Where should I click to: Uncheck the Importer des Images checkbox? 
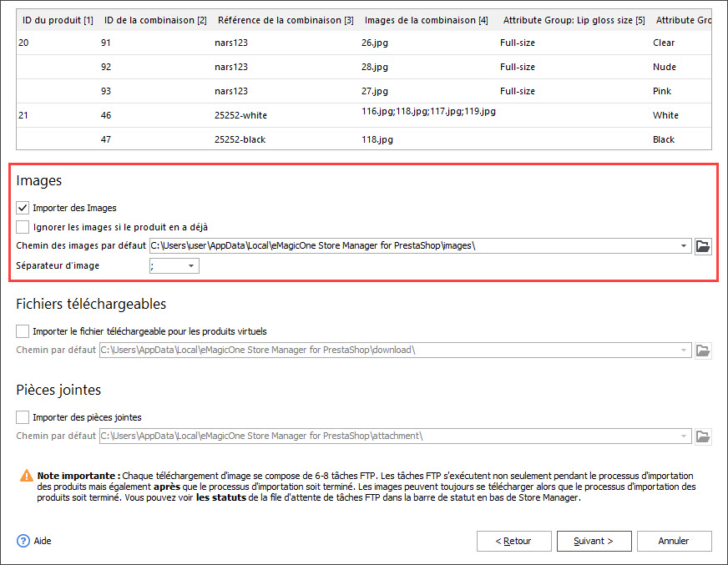(23, 208)
